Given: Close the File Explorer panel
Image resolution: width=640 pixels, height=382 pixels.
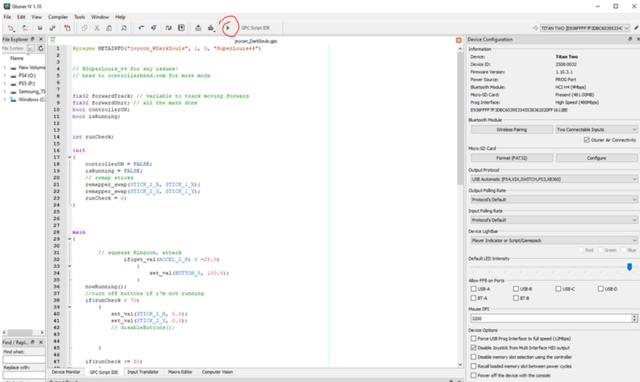Looking at the screenshot, I should [x=41, y=39].
